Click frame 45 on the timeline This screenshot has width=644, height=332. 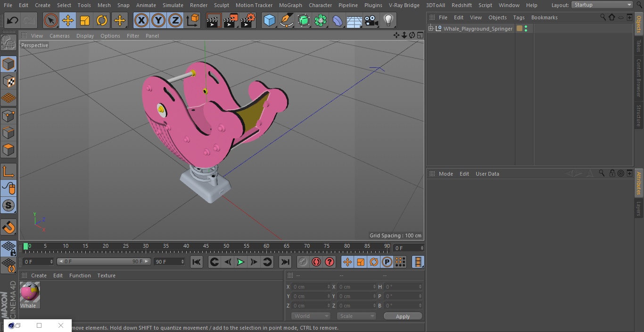(x=206, y=246)
